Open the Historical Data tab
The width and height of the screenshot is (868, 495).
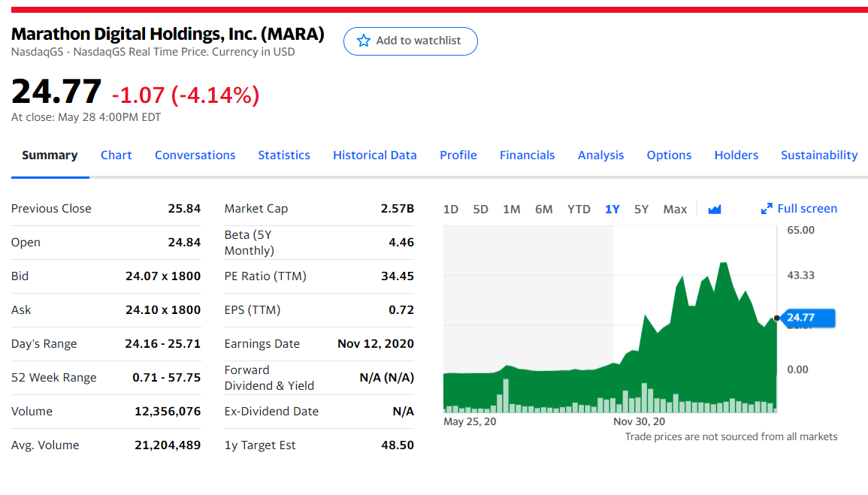[375, 155]
